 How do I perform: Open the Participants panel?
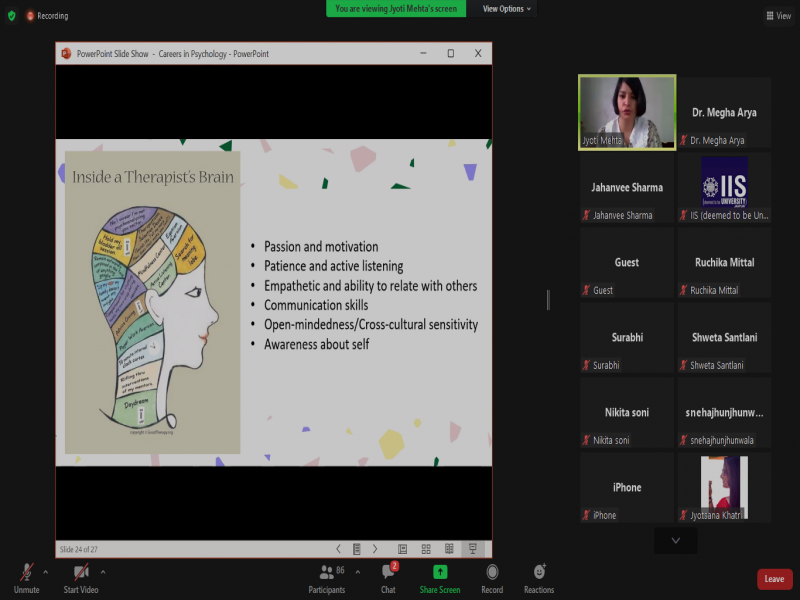326,574
